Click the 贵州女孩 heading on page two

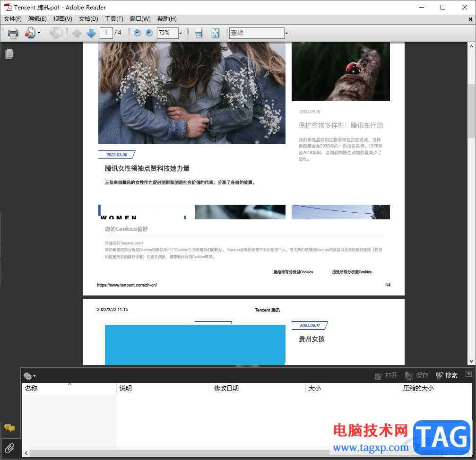pyautogui.click(x=312, y=339)
